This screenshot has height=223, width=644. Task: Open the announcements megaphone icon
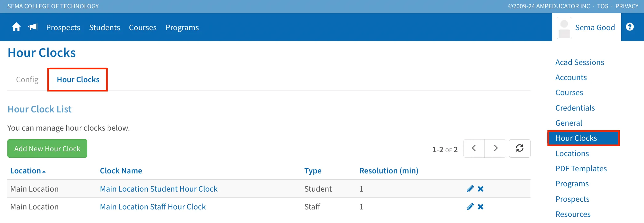click(33, 27)
